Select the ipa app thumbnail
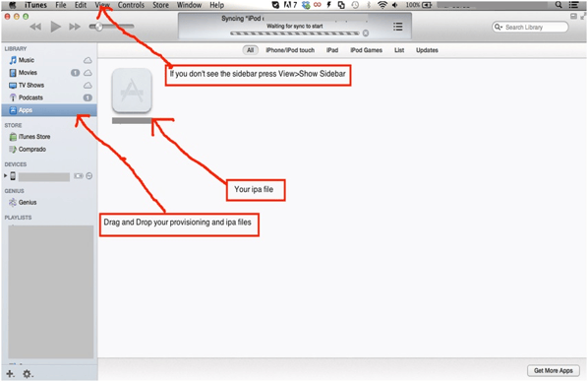 pos(132,91)
